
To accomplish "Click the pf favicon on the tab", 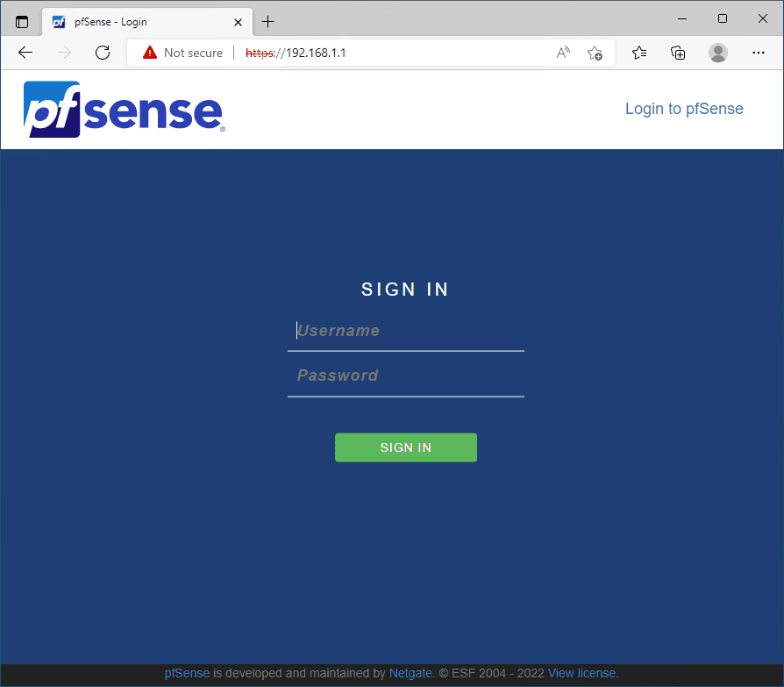I will [59, 22].
